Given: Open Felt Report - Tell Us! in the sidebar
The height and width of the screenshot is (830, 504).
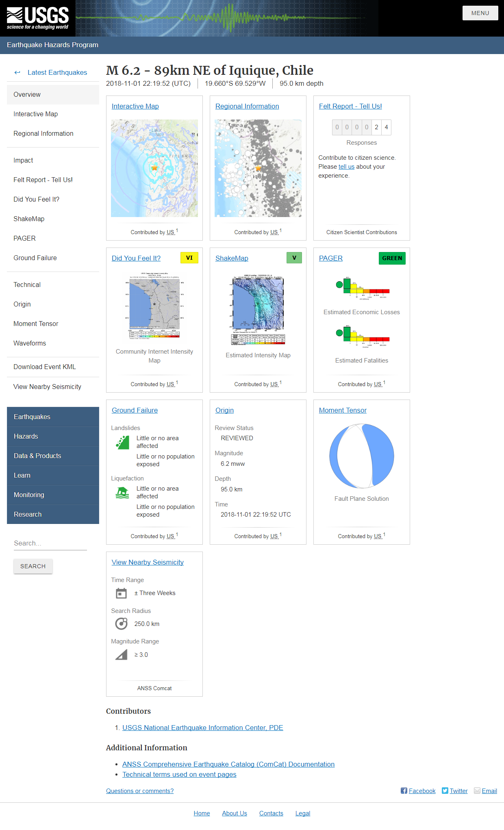Looking at the screenshot, I should pyautogui.click(x=53, y=180).
